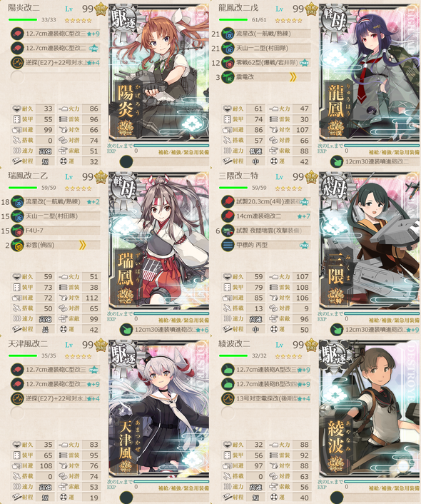
Task: Click Mikuma's 補給/補強/緊急用装備 label
Action: point(394,320)
